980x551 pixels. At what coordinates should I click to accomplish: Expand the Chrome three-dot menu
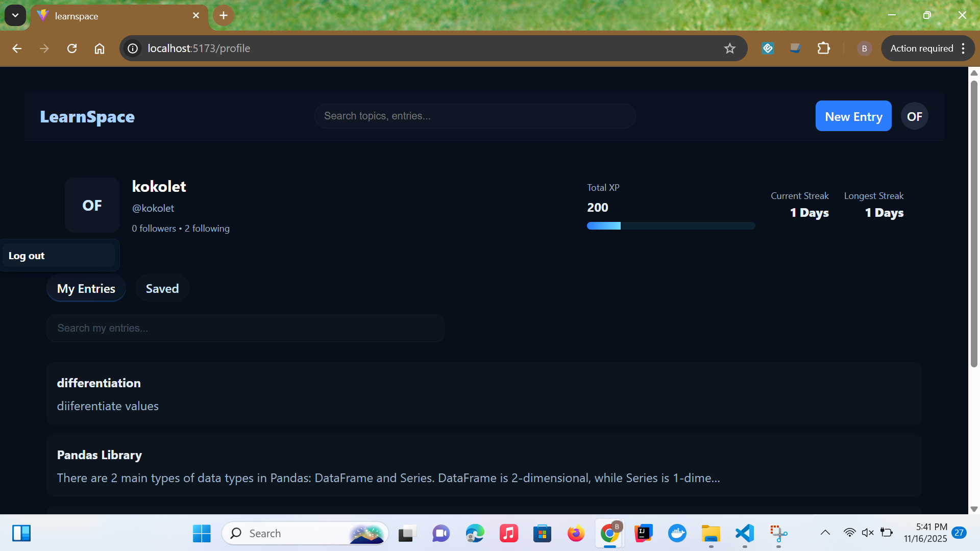[x=963, y=48]
